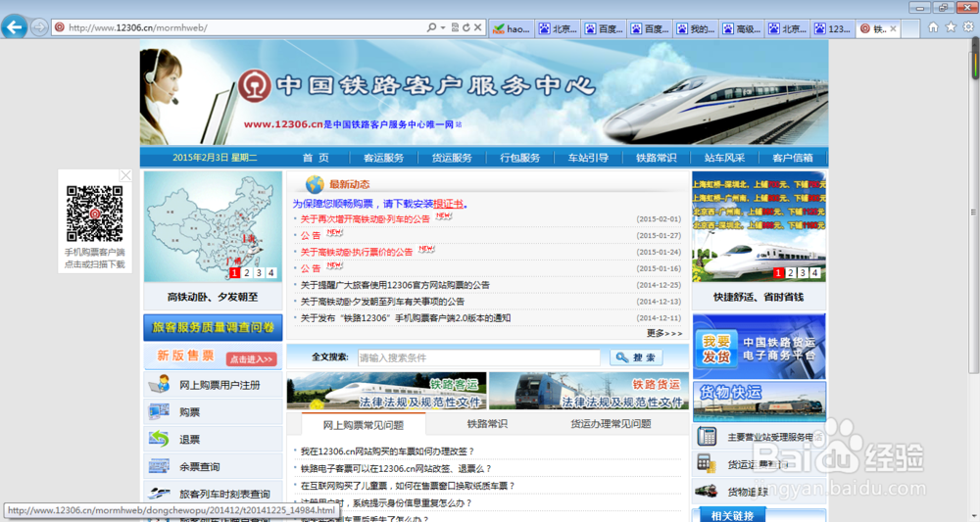
Task: Open the 手机购票客户端2.0版本 notice link
Action: point(406,318)
